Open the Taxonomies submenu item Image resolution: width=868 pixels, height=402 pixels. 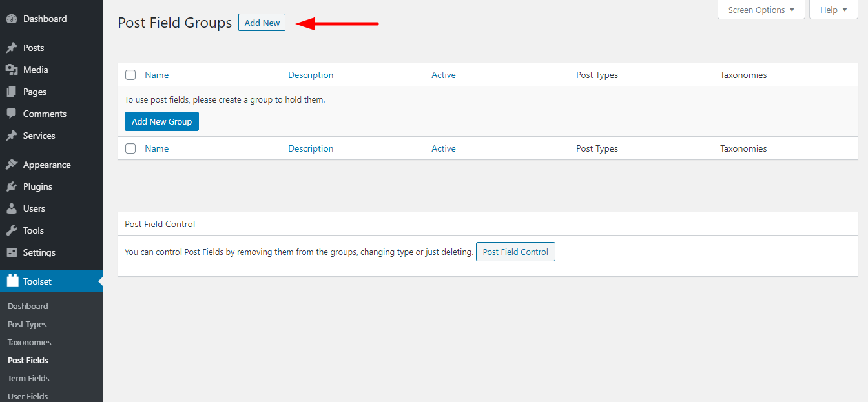pyautogui.click(x=30, y=342)
